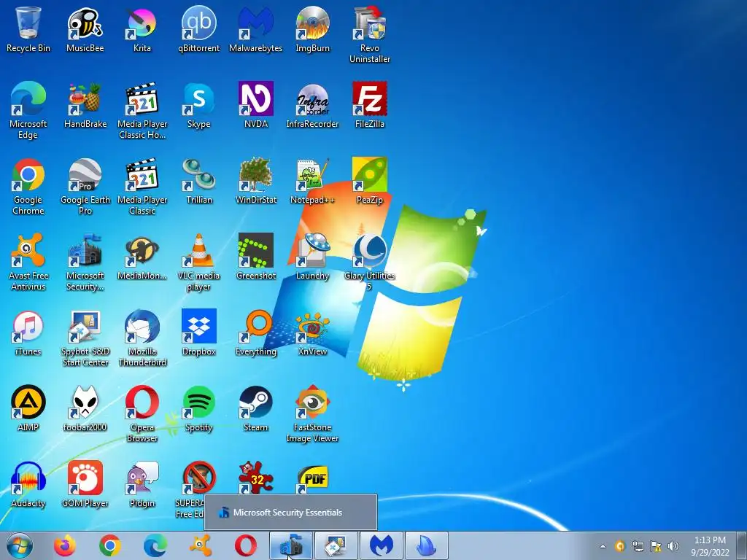The width and height of the screenshot is (747, 560).
Task: Open Avast from the taskbar
Action: (201, 545)
